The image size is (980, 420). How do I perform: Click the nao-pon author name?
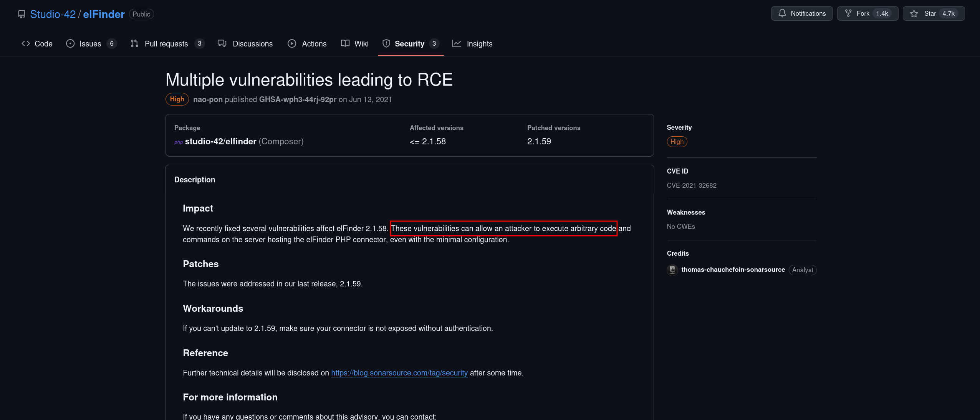pos(208,99)
